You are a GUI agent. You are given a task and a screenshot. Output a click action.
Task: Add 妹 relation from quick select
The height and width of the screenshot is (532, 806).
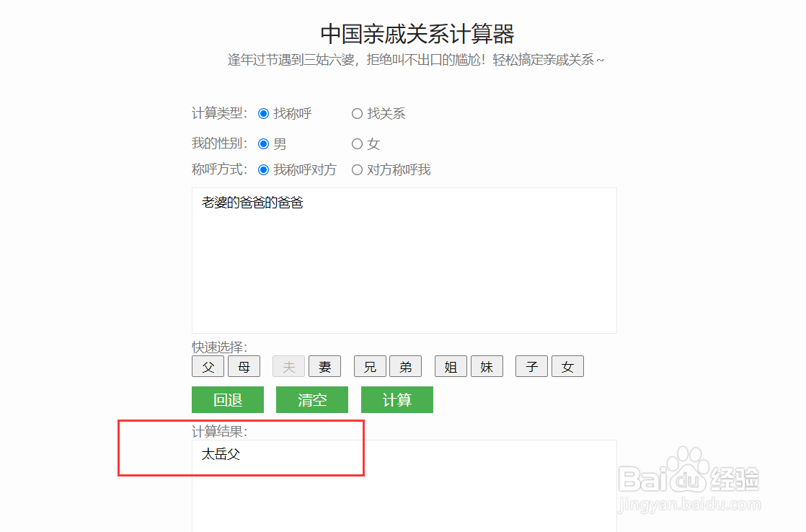click(487, 366)
